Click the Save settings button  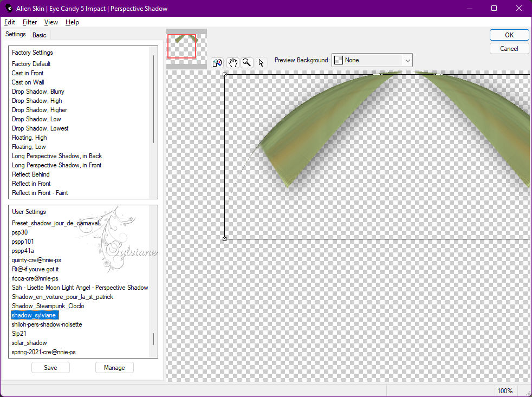point(50,367)
